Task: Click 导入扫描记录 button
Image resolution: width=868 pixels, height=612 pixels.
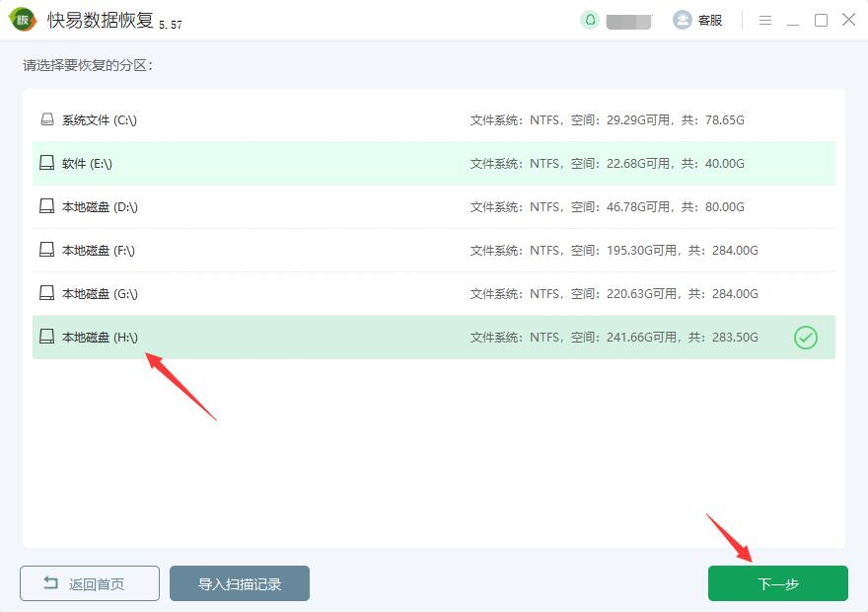Action: 240,583
